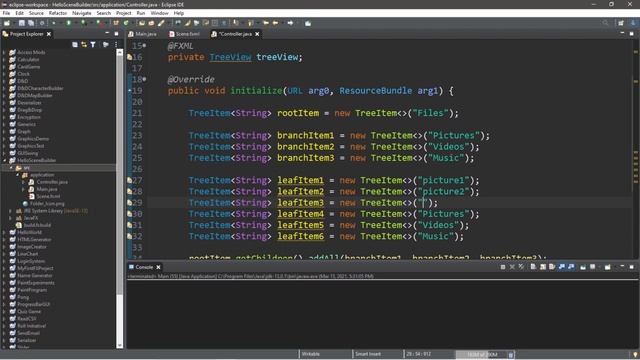The image size is (640, 360).
Task: Click Collapse All in Project Explorer
Action: (75, 44)
